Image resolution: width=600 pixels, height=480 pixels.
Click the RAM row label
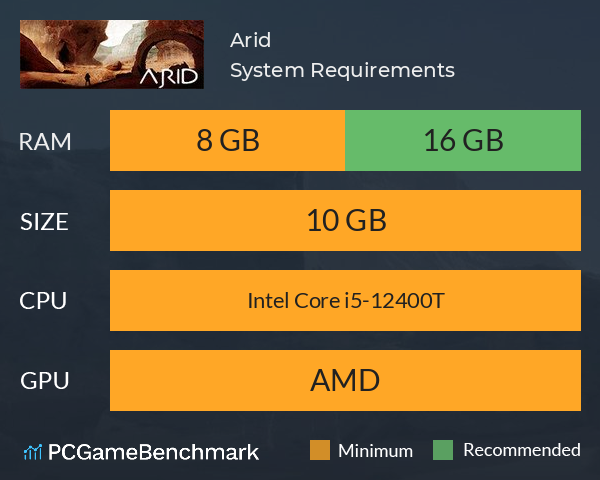click(x=45, y=142)
